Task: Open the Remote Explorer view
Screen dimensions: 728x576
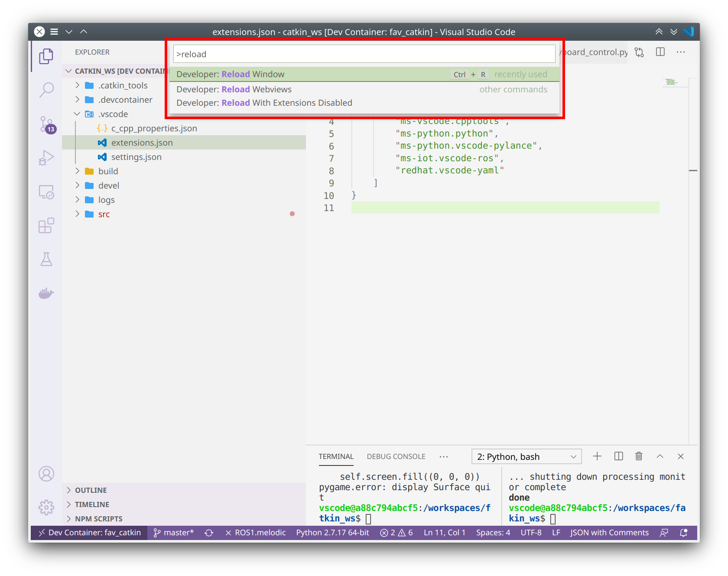Action: pyautogui.click(x=46, y=192)
